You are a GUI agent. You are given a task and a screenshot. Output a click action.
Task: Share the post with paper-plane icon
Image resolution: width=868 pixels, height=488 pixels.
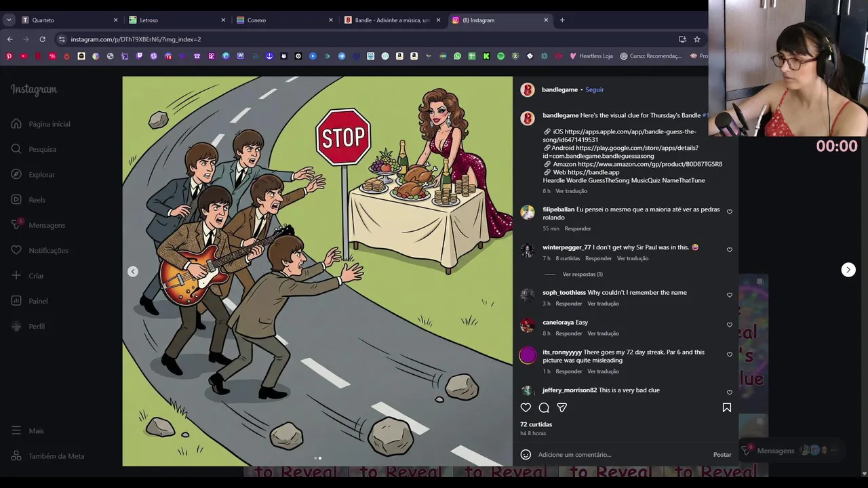coord(561,407)
